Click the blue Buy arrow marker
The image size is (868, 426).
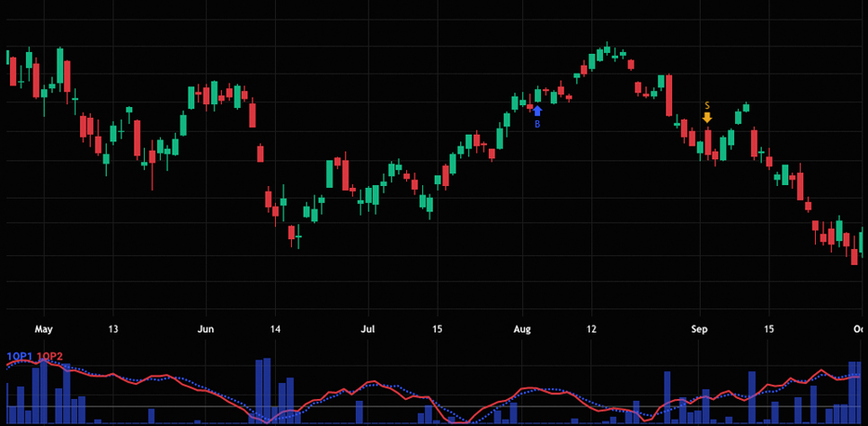[537, 111]
